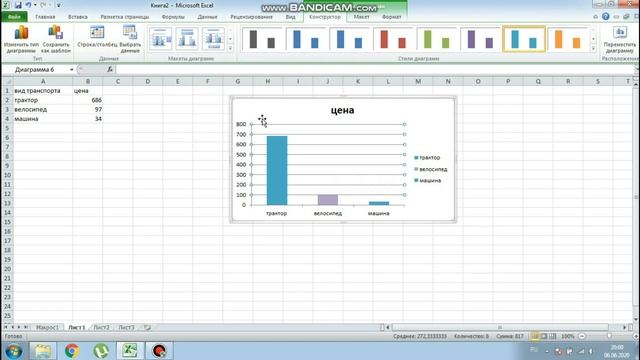Apply the orange chart style

pos(567,39)
